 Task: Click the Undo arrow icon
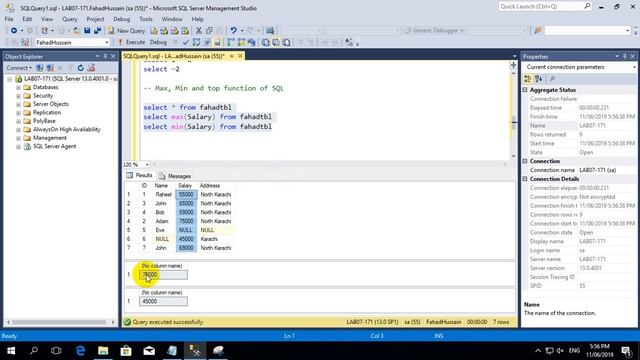coord(233,31)
